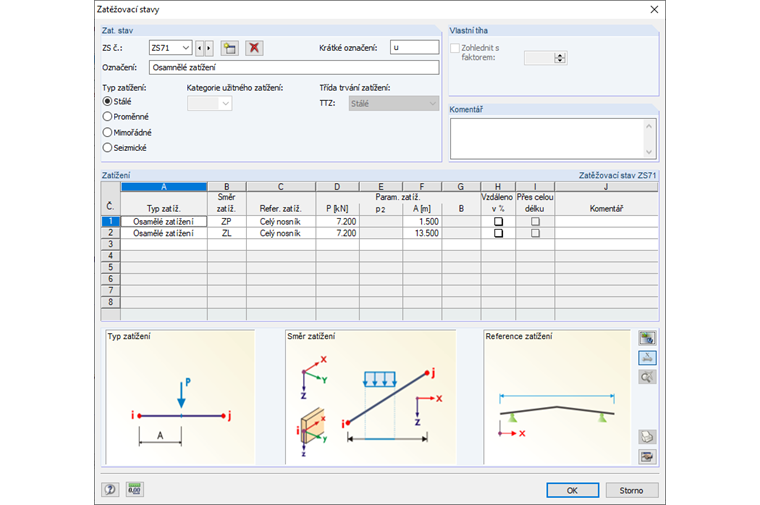Toggle Zohlednit s faktorem checkbox
The width and height of the screenshot is (760, 505).
[x=455, y=48]
